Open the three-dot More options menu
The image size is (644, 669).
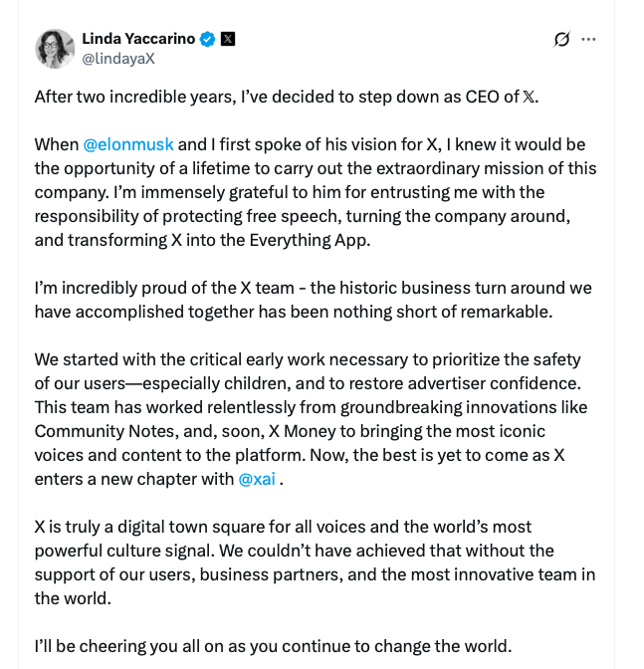[588, 39]
